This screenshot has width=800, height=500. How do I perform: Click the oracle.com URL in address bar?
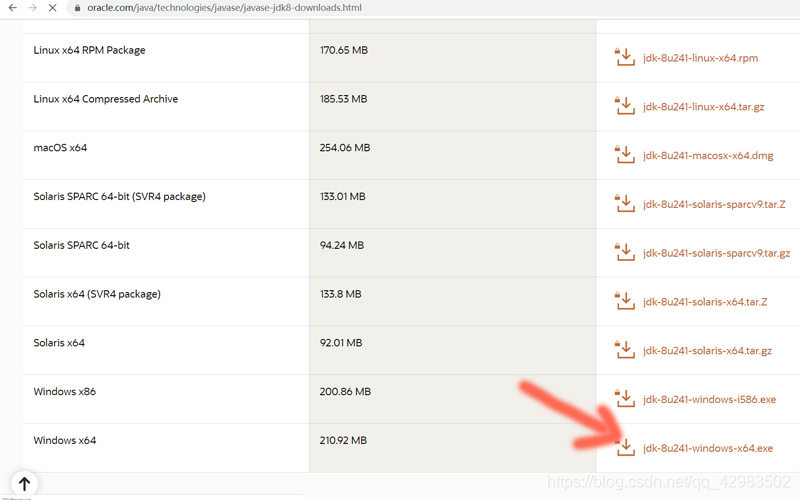(224, 8)
